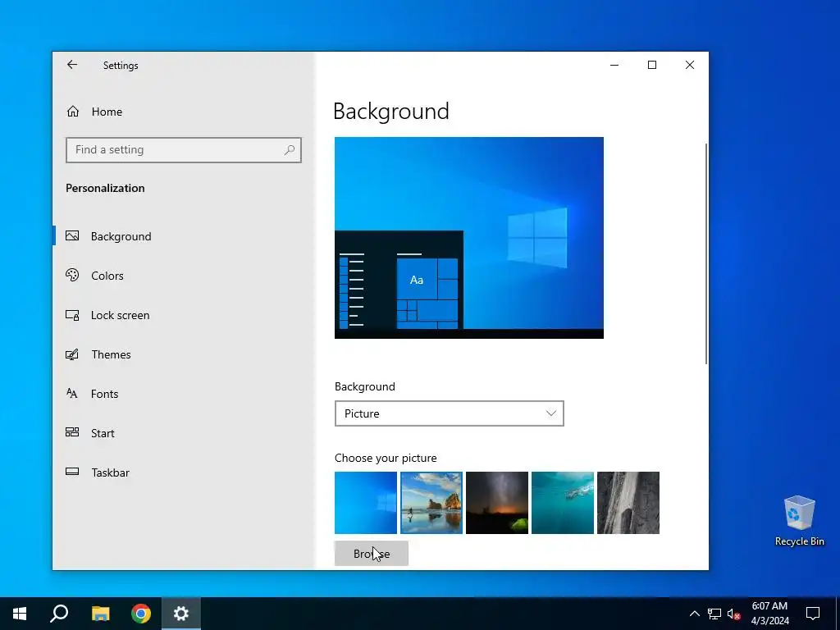Open the Action Center notifications icon
Screen dimensions: 840x630
(813, 614)
